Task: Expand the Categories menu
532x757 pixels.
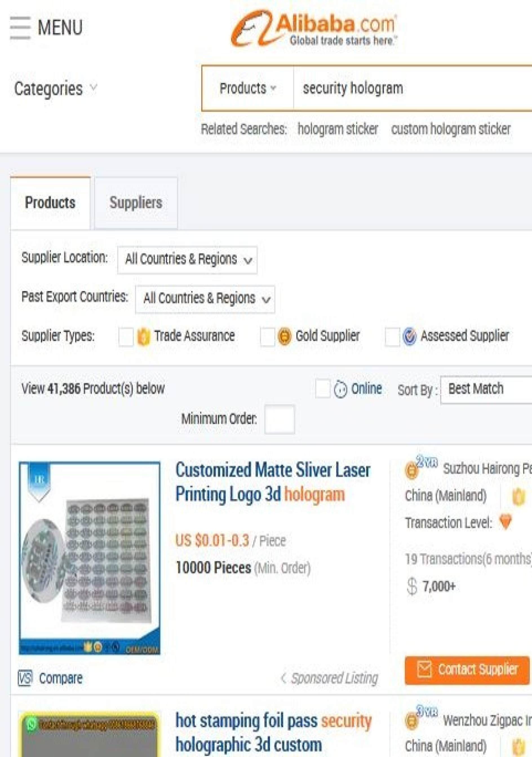Action: (x=55, y=89)
